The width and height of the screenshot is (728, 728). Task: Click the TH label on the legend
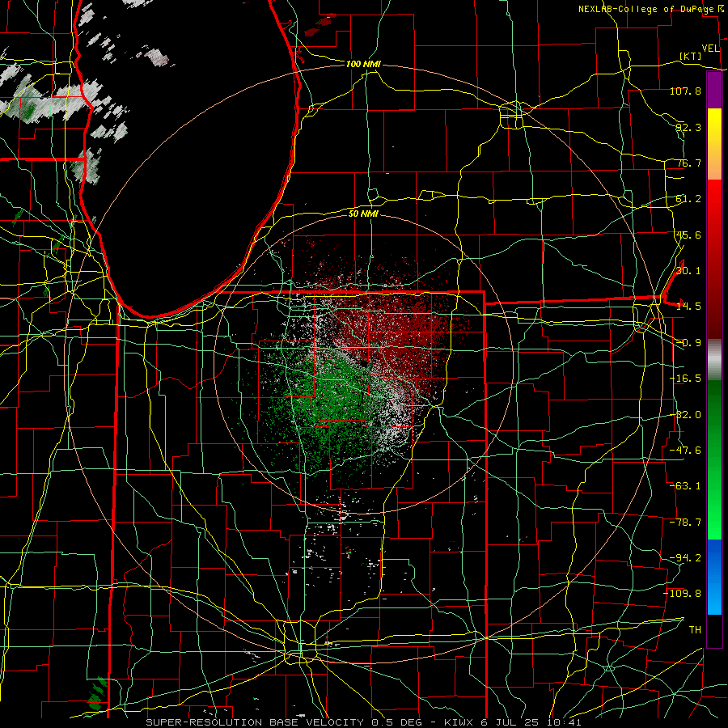(695, 630)
